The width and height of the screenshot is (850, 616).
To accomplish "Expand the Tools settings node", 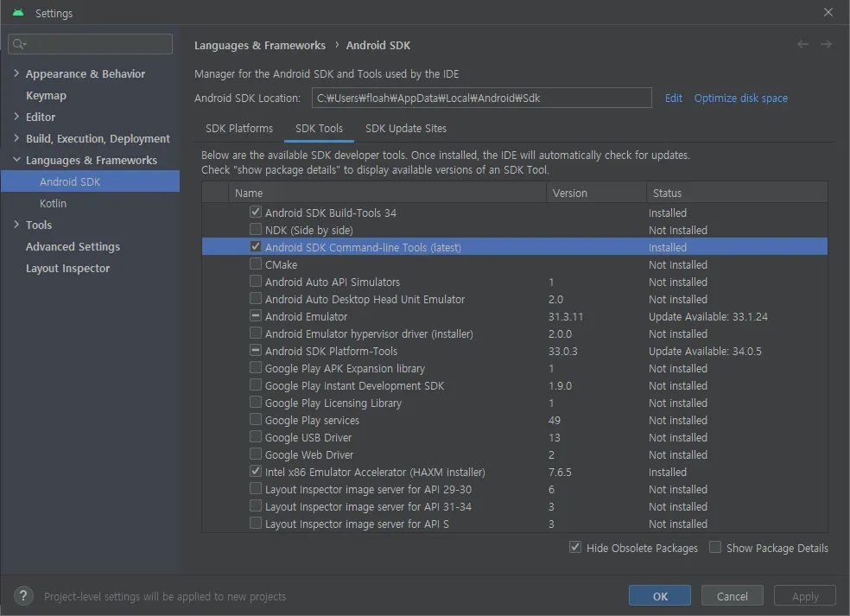I will point(16,225).
